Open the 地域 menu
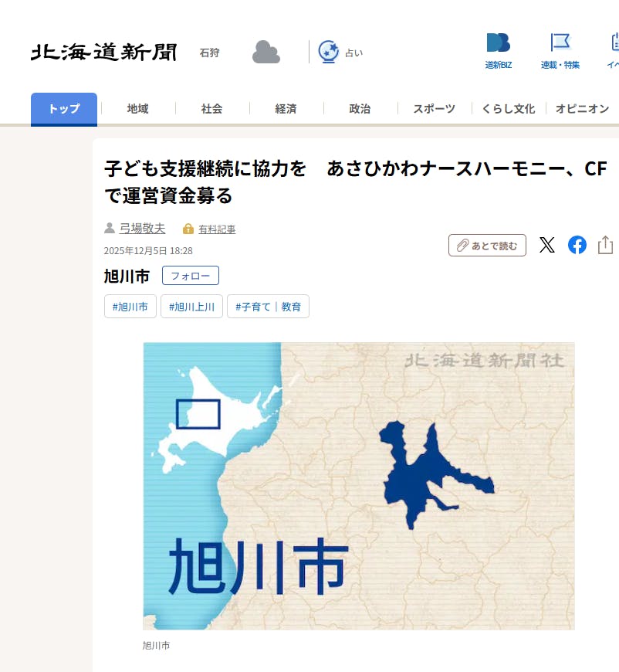Screen dimensions: 619x672 [138, 109]
